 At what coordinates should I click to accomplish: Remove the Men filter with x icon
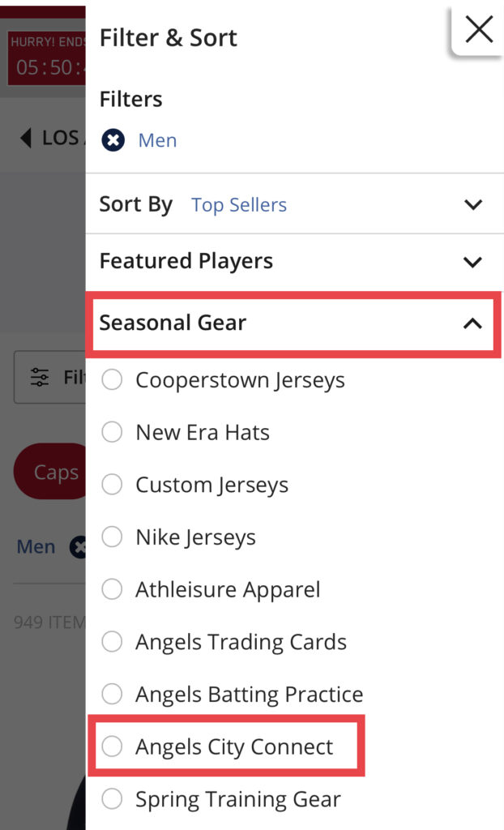tap(113, 140)
